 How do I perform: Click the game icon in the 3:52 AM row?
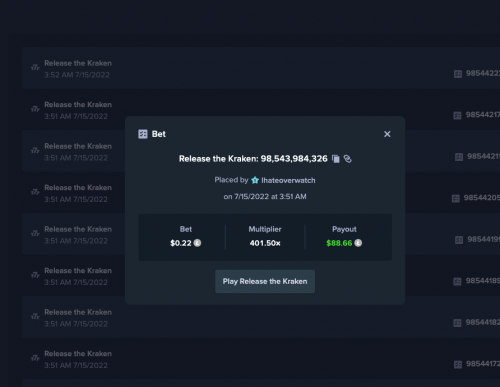[35, 68]
